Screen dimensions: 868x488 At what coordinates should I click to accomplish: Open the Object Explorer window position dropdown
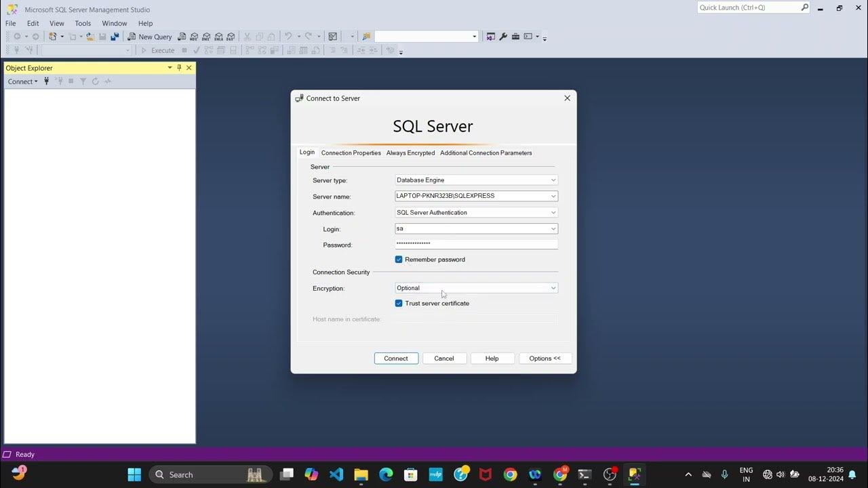tap(170, 68)
